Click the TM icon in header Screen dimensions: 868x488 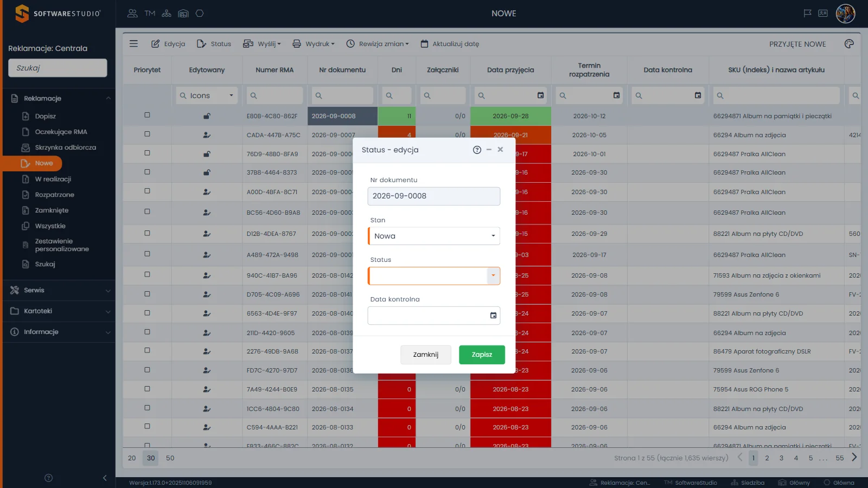click(x=150, y=14)
